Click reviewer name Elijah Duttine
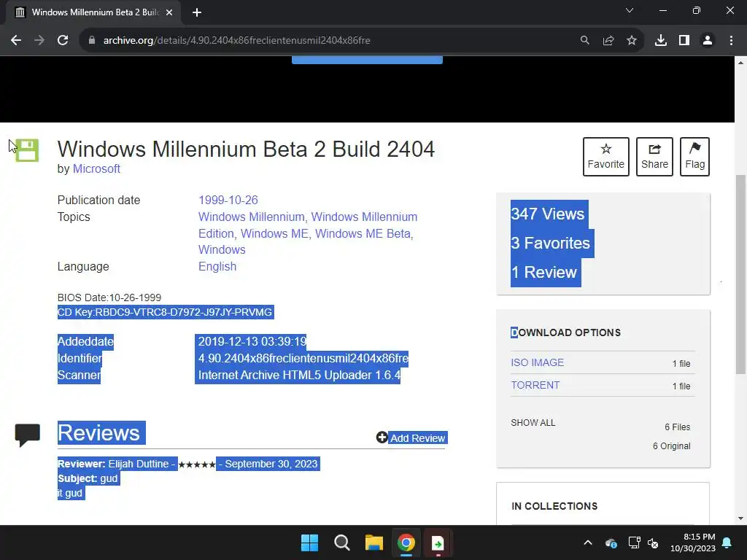747x560 pixels. tap(138, 464)
